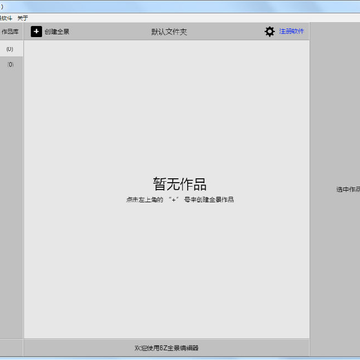This screenshot has height=360, width=360.
Task: Click the 默认文件夹 folder title
Action: pyautogui.click(x=169, y=32)
